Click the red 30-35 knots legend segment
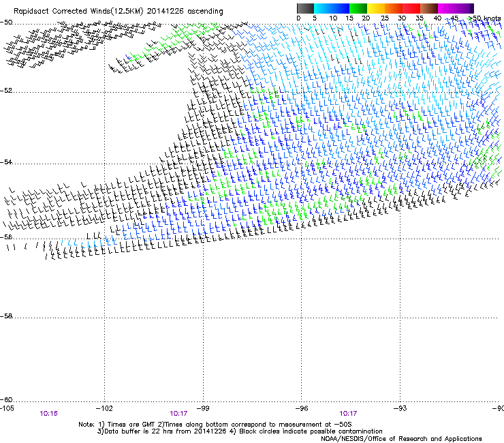The width and height of the screenshot is (504, 443). click(x=411, y=8)
